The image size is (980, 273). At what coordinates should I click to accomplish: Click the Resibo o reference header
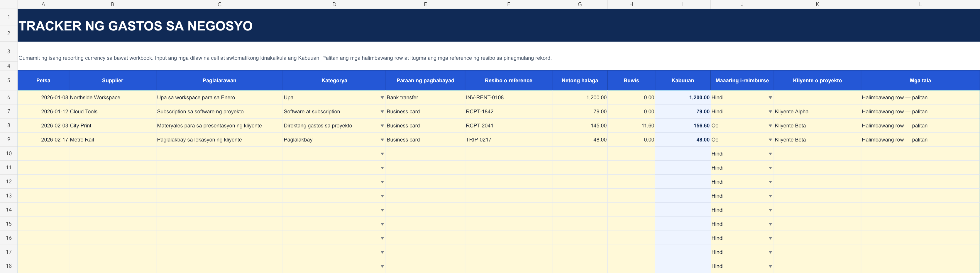click(508, 80)
